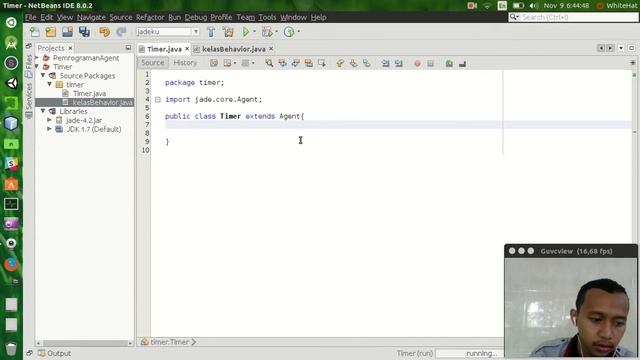Collapse the timer package node

point(49,84)
